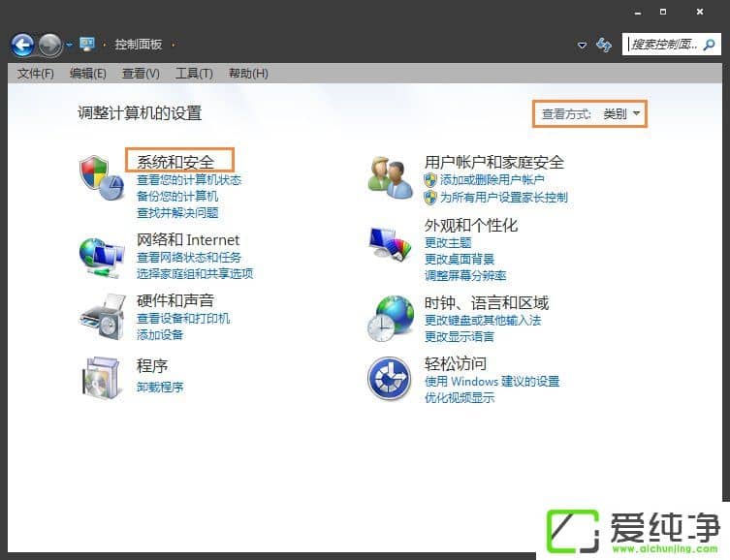Click the Appearance and Personalization monitor icon
Image resolution: width=730 pixels, height=560 pixels.
[x=390, y=244]
